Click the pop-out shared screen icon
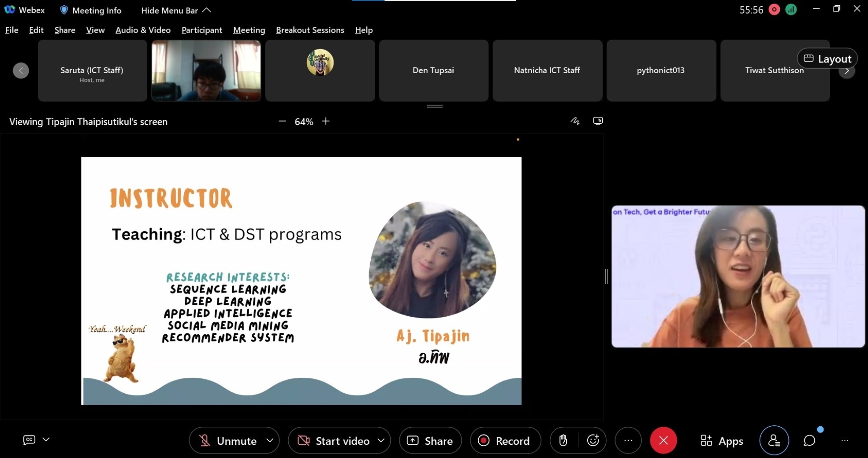This screenshot has height=458, width=868. [x=598, y=121]
